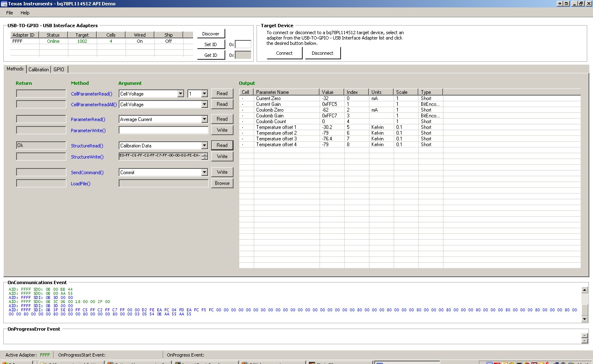Click the Type column header
Screen dimensions: 593x364
click(x=430, y=92)
